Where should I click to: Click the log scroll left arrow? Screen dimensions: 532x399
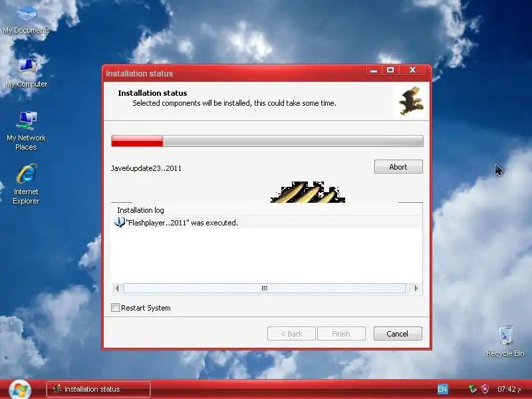pyautogui.click(x=117, y=289)
